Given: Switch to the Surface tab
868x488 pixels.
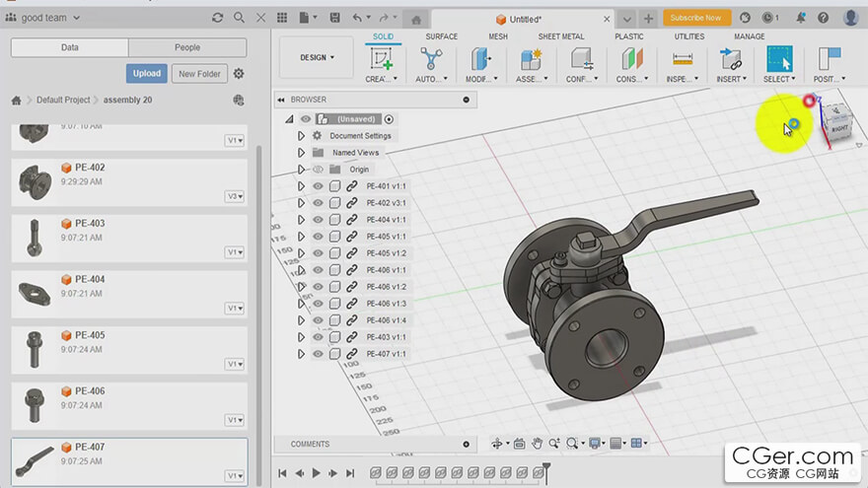Looking at the screenshot, I should (x=441, y=36).
